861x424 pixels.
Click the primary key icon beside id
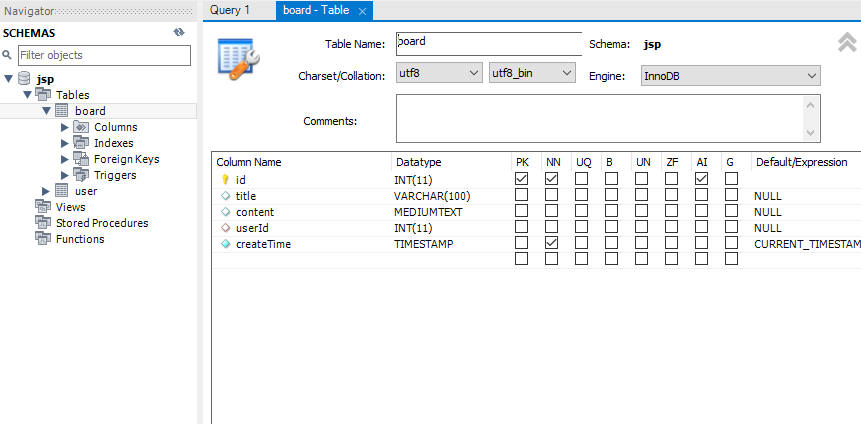[225, 179]
